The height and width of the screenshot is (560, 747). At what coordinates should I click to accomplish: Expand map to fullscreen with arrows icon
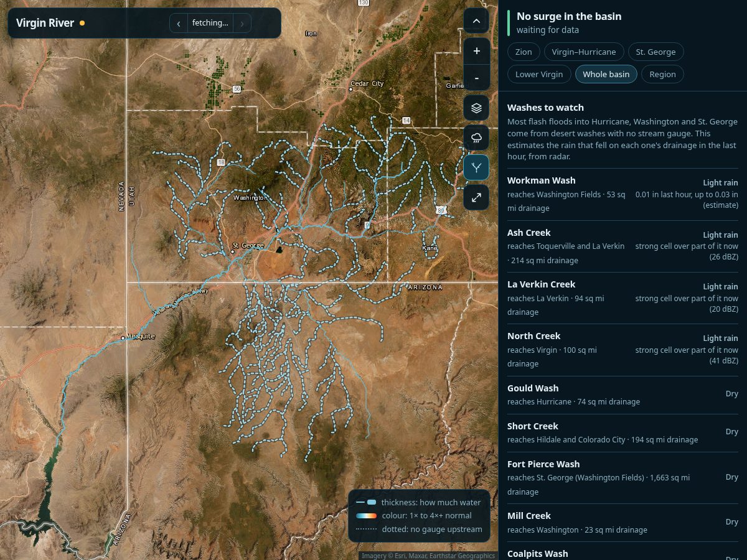pyautogui.click(x=476, y=197)
